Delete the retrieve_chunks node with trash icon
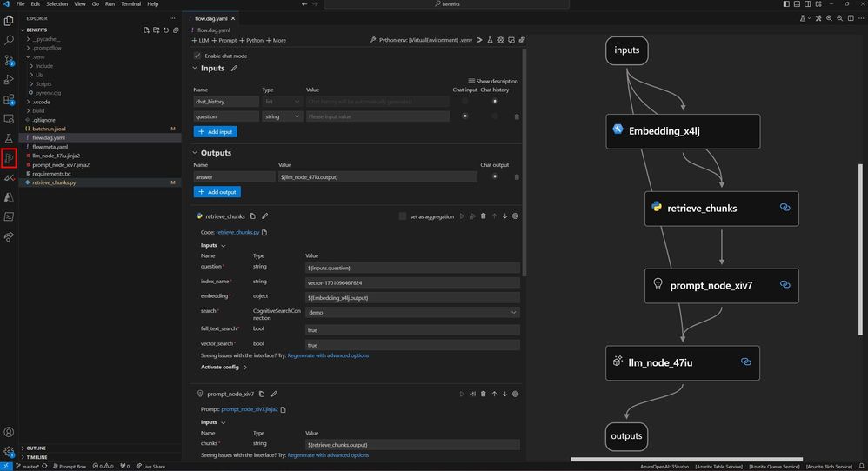Image resolution: width=868 pixels, height=471 pixels. pos(484,216)
